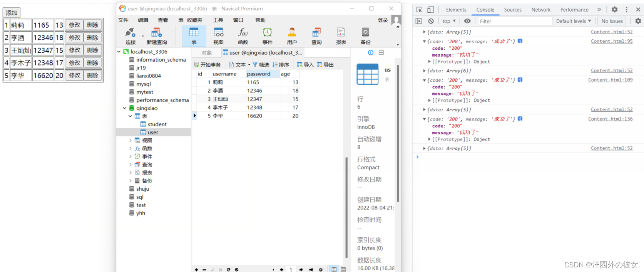Screen dimensions: 644x272
Task: Toggle the DevTools console sidebar icon
Action: [419, 21]
